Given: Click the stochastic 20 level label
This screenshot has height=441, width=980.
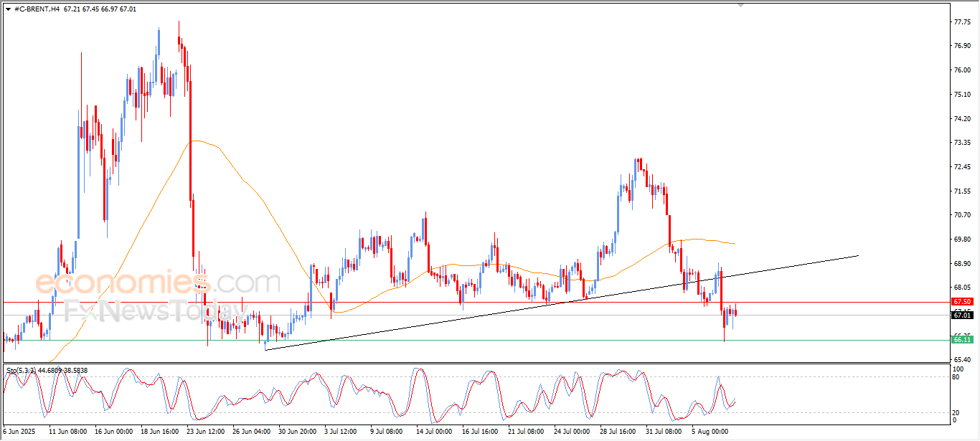Looking at the screenshot, I should click(957, 412).
